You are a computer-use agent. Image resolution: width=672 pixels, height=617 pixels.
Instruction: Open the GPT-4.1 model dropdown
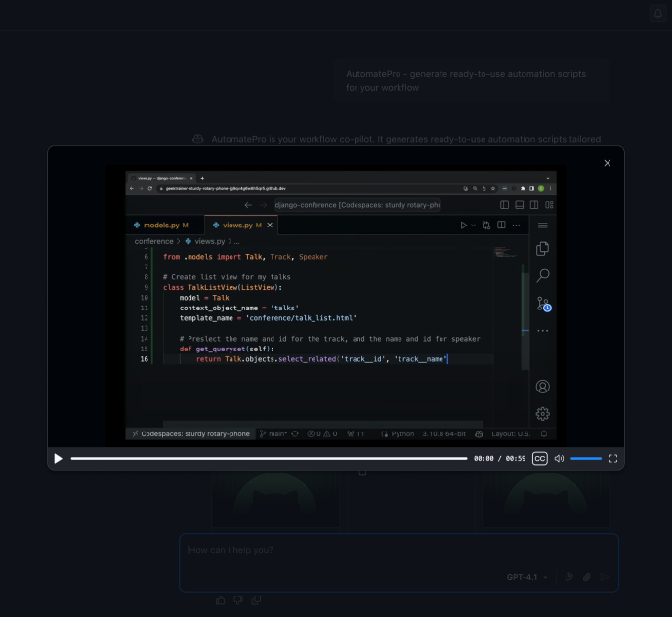(527, 577)
